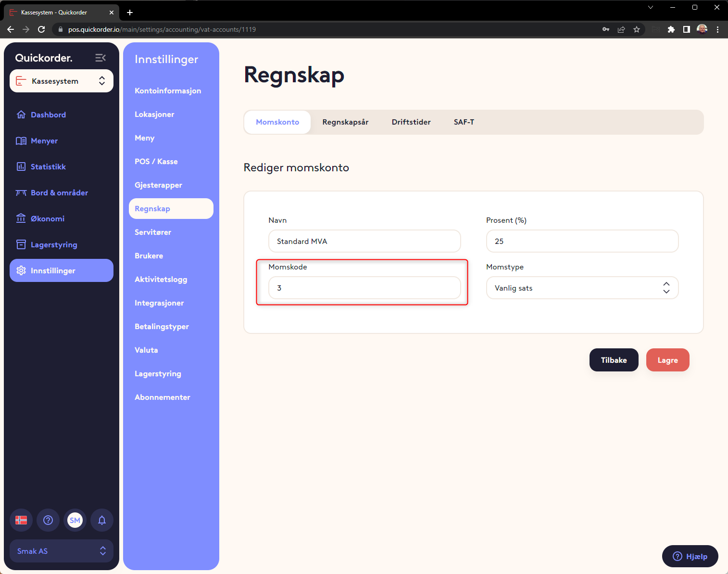
Task: Select Betalingstyper in settings menu
Action: tap(162, 326)
